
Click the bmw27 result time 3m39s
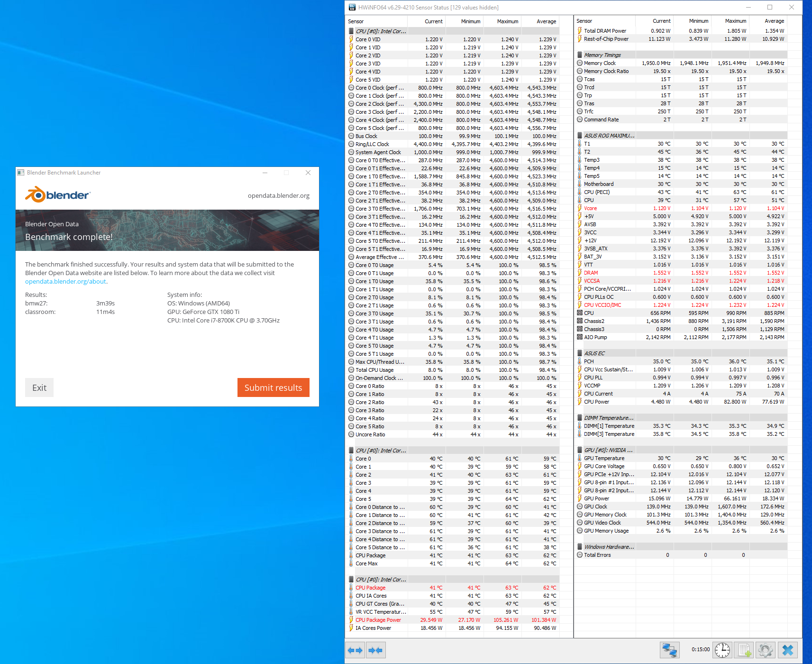click(105, 304)
